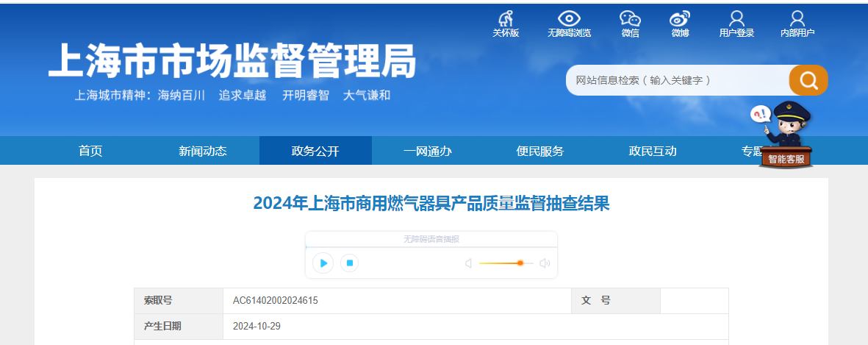Click the 无障碍语音播报 player title

[x=431, y=239]
